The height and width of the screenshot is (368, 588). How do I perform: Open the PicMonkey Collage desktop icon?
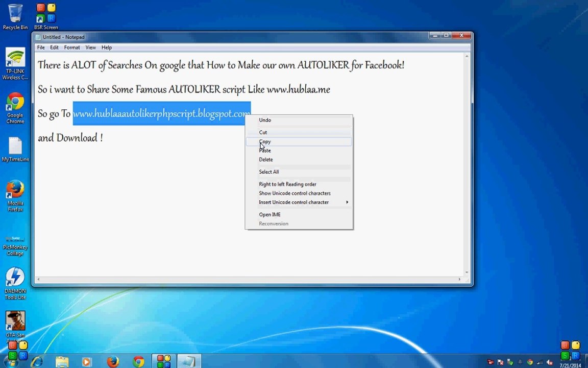tap(15, 245)
